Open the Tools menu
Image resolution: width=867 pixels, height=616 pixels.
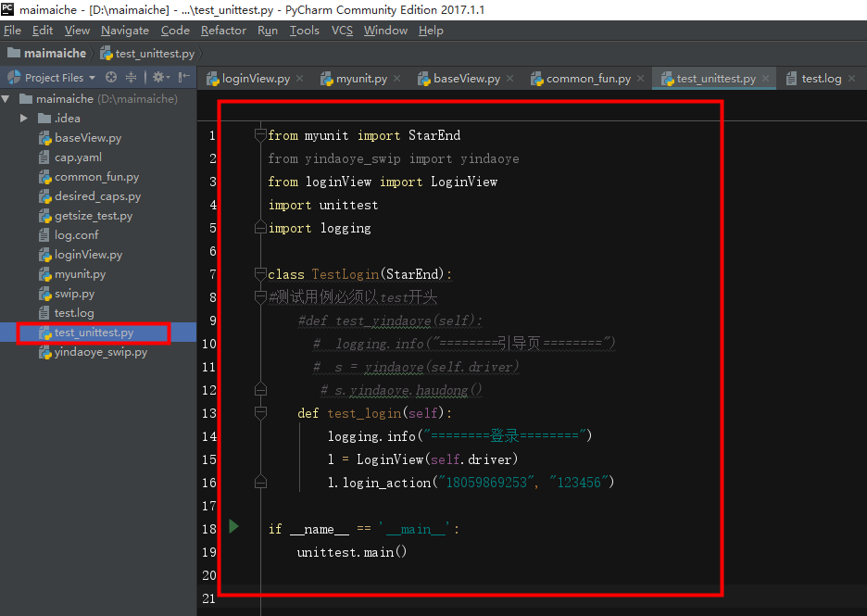coord(305,31)
